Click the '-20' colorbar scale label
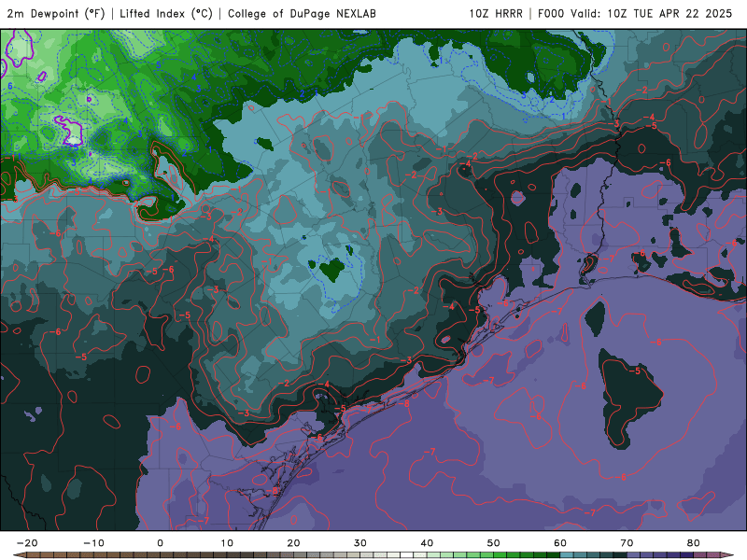Screen dimensions: 747x560 click(x=27, y=543)
